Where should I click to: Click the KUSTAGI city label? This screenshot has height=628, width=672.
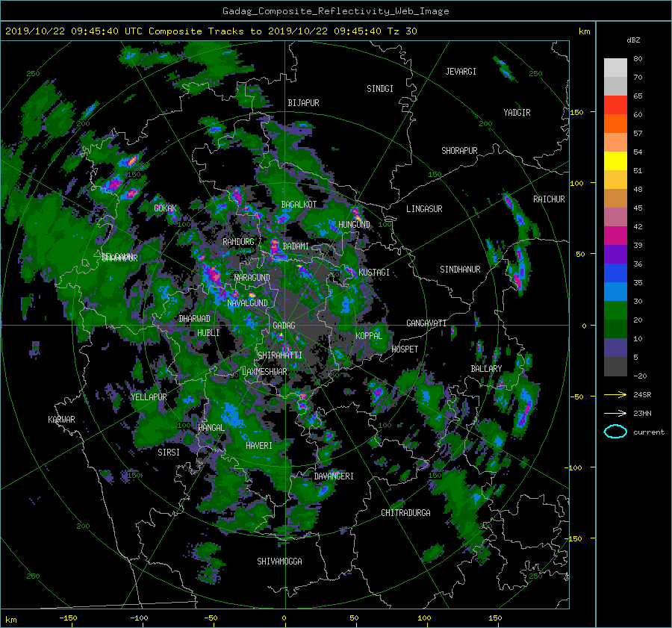coord(374,273)
